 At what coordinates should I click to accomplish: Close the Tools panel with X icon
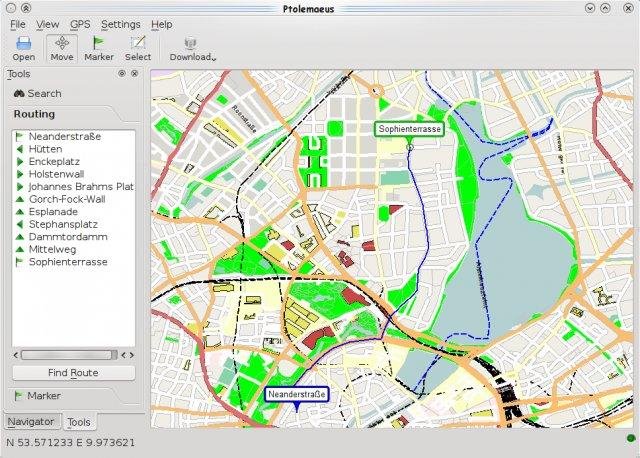(136, 74)
